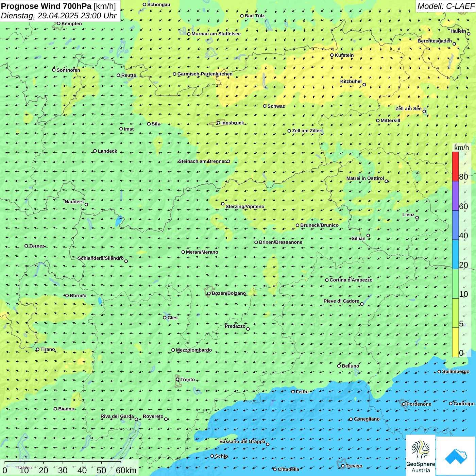Pick the Lienz location dot
The width and height of the screenshot is (476, 476).
pos(417,218)
